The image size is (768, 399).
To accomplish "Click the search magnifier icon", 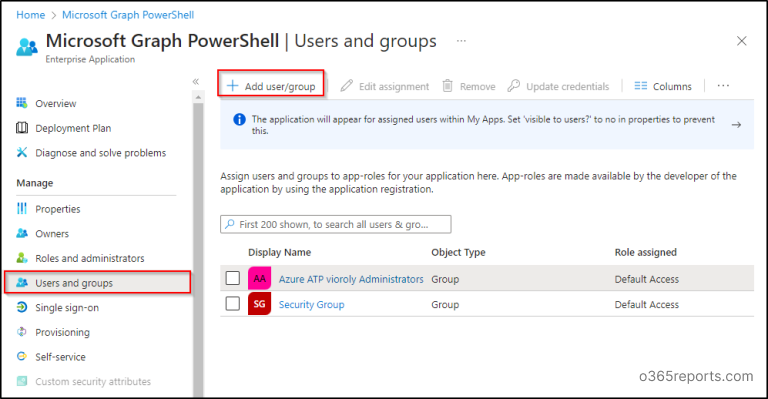I will point(230,224).
